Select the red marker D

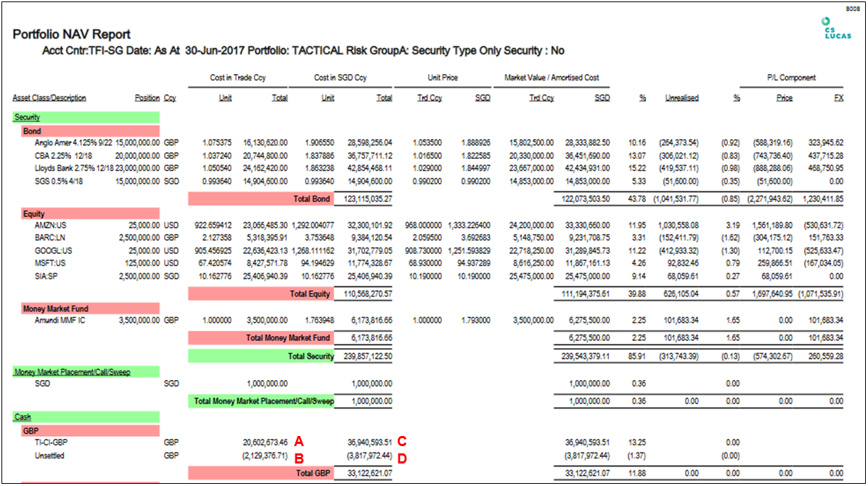click(401, 458)
